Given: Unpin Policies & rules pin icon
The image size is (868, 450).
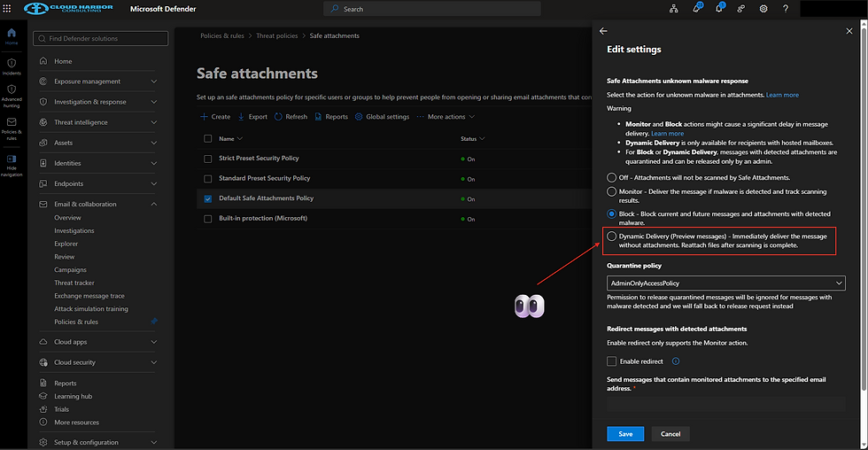Looking at the screenshot, I should [x=154, y=321].
